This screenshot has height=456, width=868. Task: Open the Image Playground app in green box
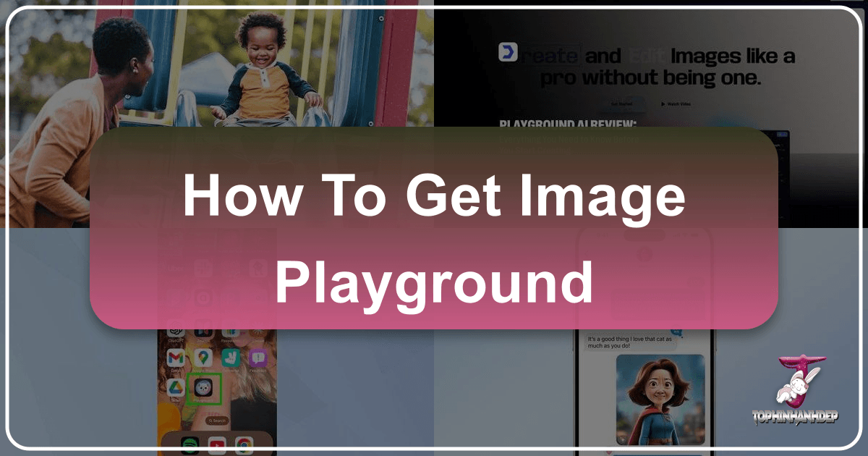point(203,389)
